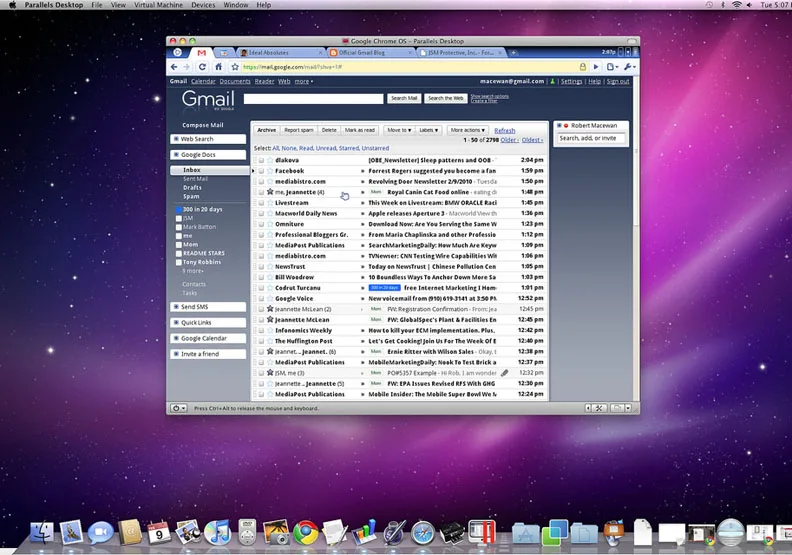The image size is (792, 555).
Task: Click the JSM label color box
Action: (179, 219)
